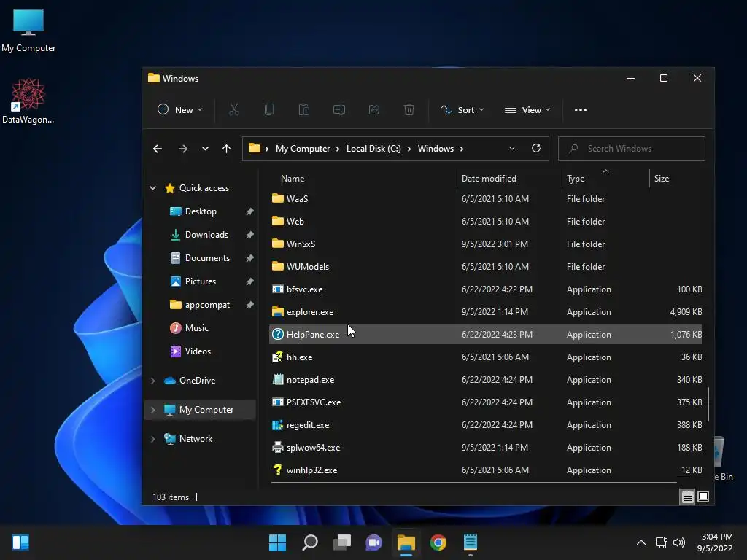
Task: Collapse the Quick access tree node
Action: [x=153, y=188]
